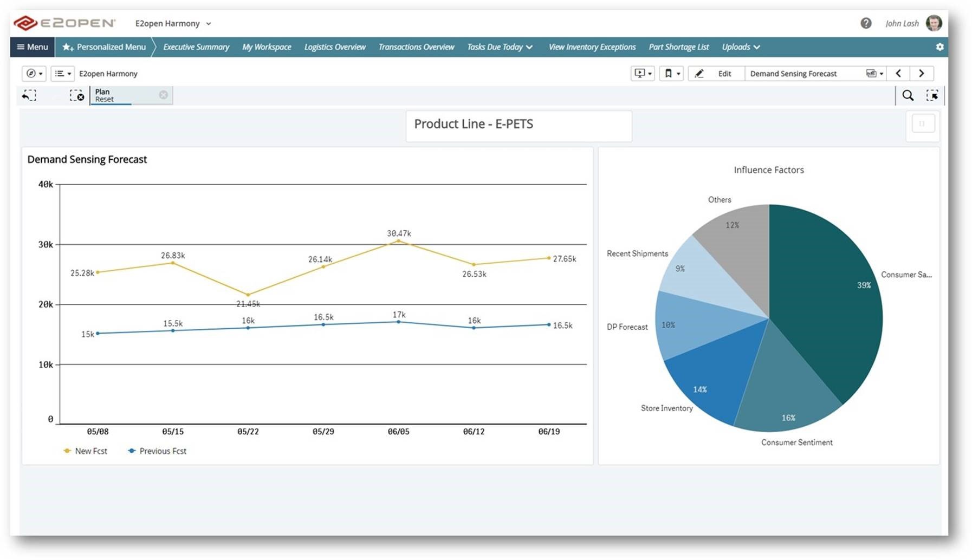Screen dimensions: 972x560
Task: Open My Workspace menu item
Action: click(267, 47)
